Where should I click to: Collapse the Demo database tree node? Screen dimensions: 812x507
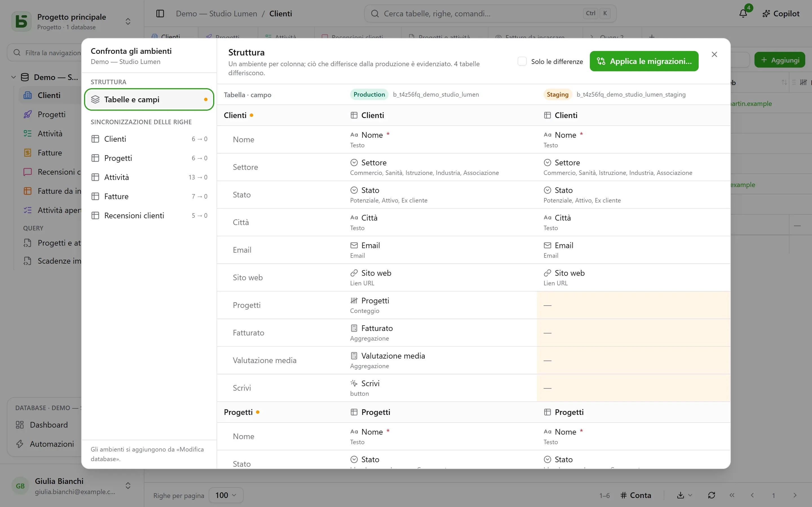(x=14, y=77)
